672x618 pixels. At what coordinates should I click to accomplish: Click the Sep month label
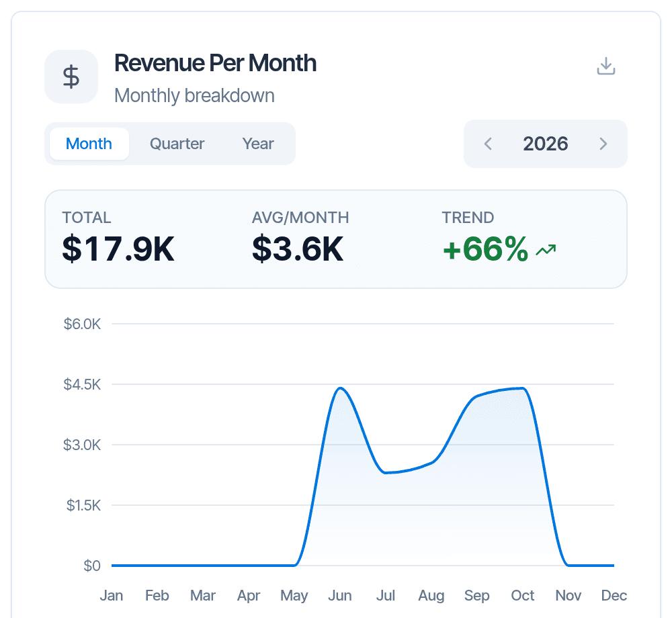pyautogui.click(x=476, y=595)
